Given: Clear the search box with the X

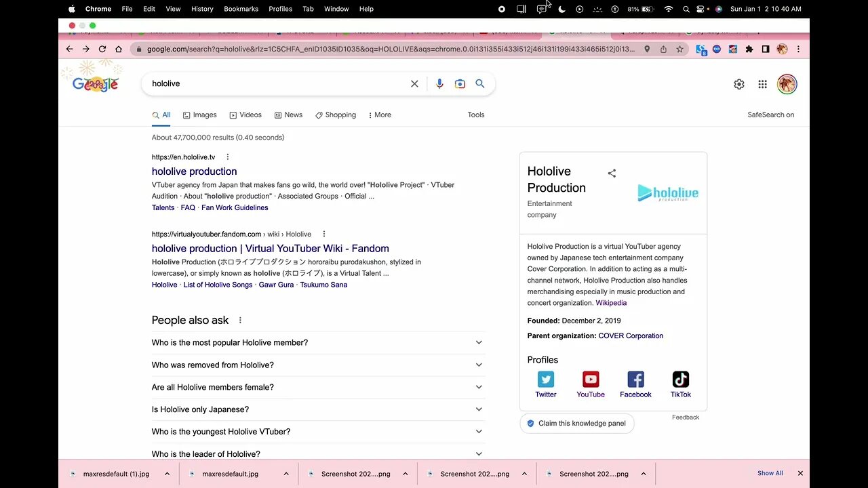Looking at the screenshot, I should (414, 83).
